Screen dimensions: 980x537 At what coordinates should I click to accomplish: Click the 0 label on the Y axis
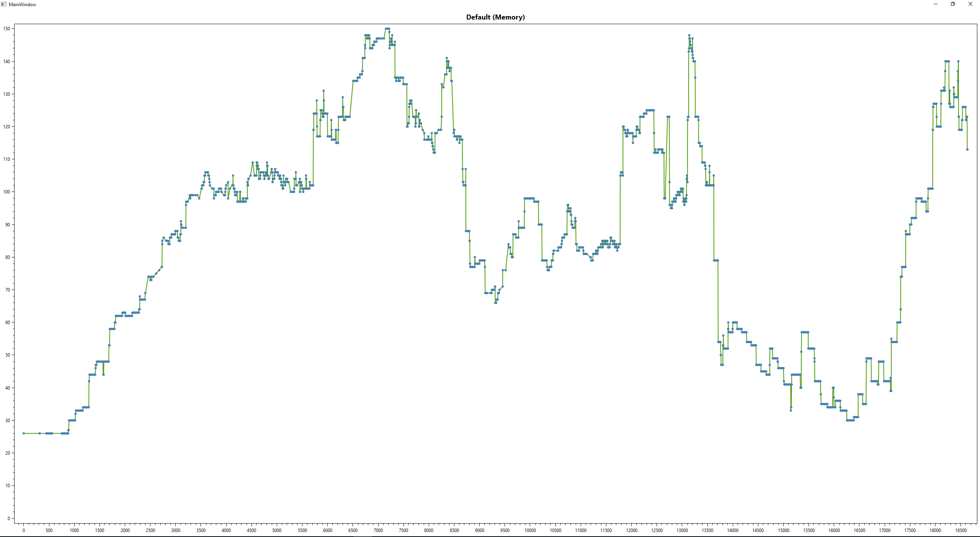pyautogui.click(x=8, y=518)
